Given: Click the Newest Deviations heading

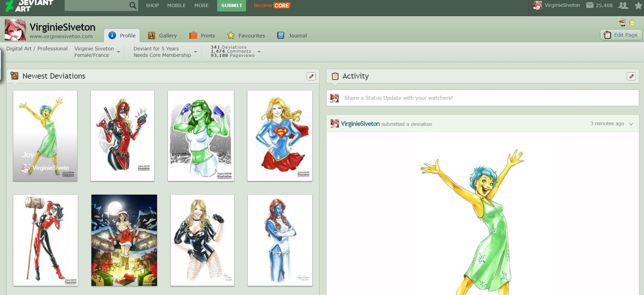Looking at the screenshot, I should tap(54, 76).
